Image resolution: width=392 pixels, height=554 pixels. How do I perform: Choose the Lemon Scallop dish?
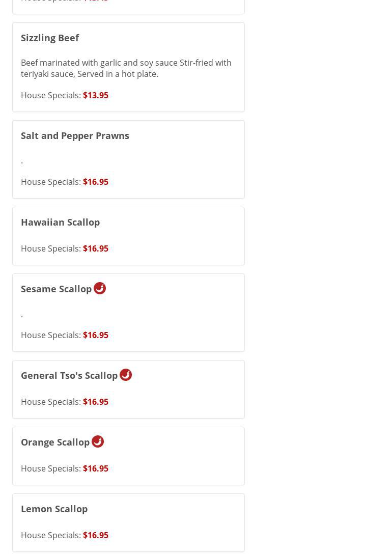coord(54,509)
